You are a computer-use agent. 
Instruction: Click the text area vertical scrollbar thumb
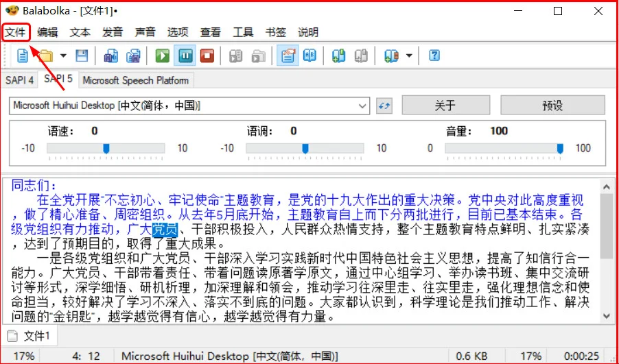click(x=607, y=227)
